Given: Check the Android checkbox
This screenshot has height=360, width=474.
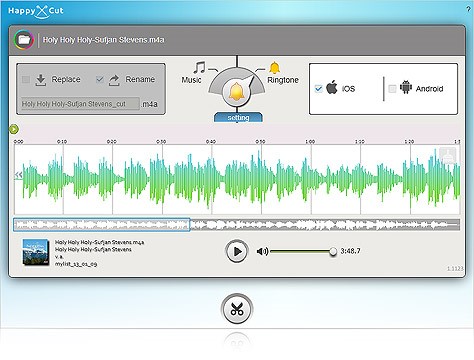Looking at the screenshot, I should pyautogui.click(x=392, y=89).
